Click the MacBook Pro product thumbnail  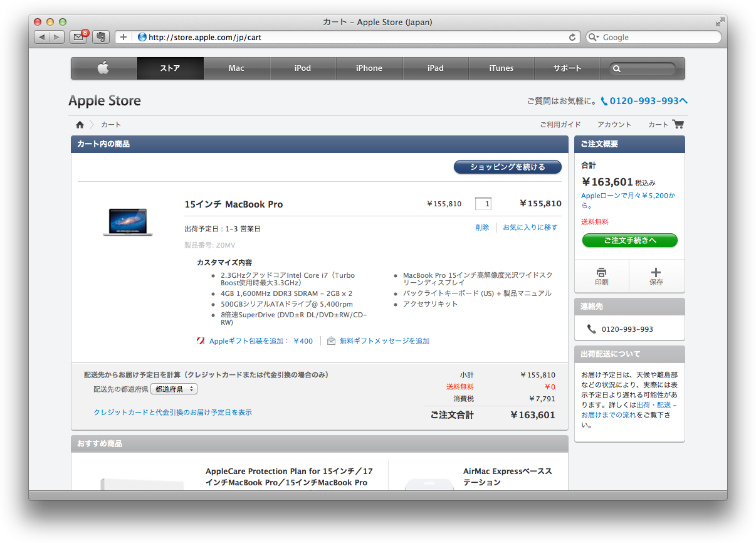point(128,222)
